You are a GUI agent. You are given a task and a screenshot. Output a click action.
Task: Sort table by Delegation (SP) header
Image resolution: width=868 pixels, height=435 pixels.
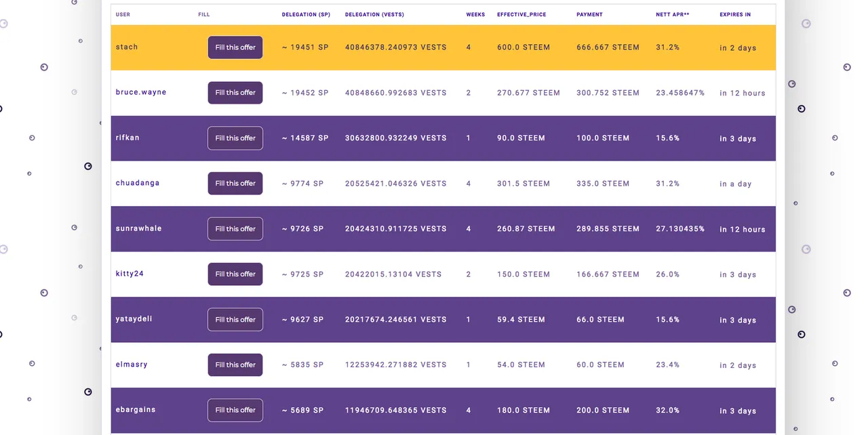coord(306,14)
